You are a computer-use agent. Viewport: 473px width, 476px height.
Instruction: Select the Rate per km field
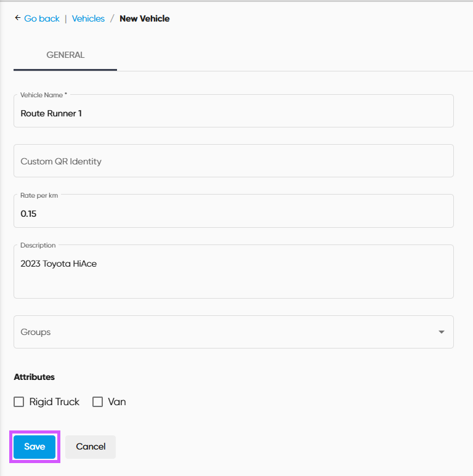click(233, 214)
